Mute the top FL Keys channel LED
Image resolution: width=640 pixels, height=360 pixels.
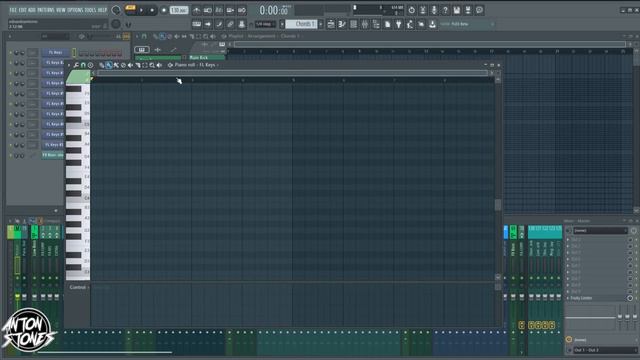point(11,53)
